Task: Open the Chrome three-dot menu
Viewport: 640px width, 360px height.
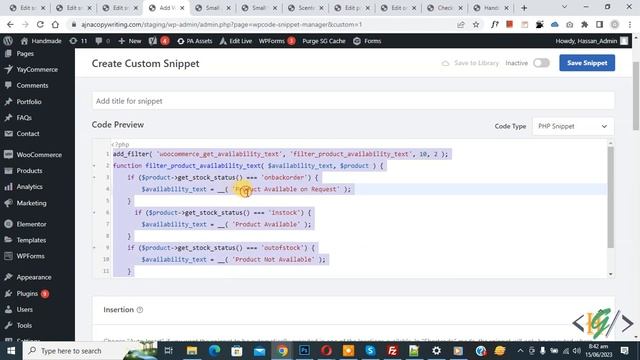Action: tap(630, 24)
